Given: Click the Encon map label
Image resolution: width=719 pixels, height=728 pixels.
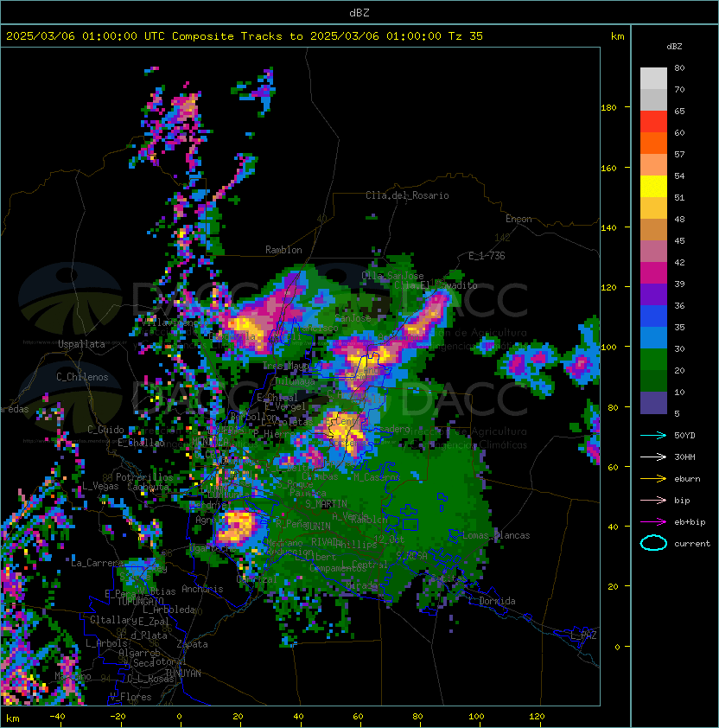Looking at the screenshot, I should (x=519, y=219).
